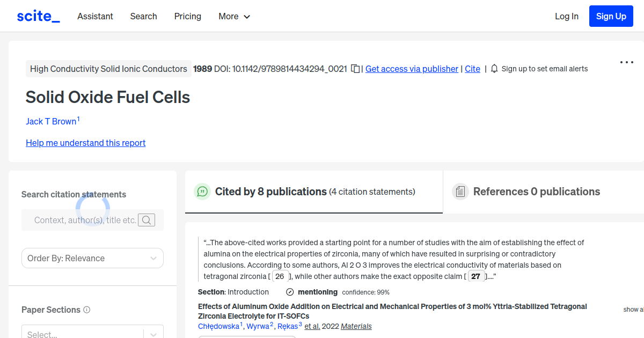Screen dimensions: 644x338
Task: Click the Sign Up button
Action: [x=611, y=16]
